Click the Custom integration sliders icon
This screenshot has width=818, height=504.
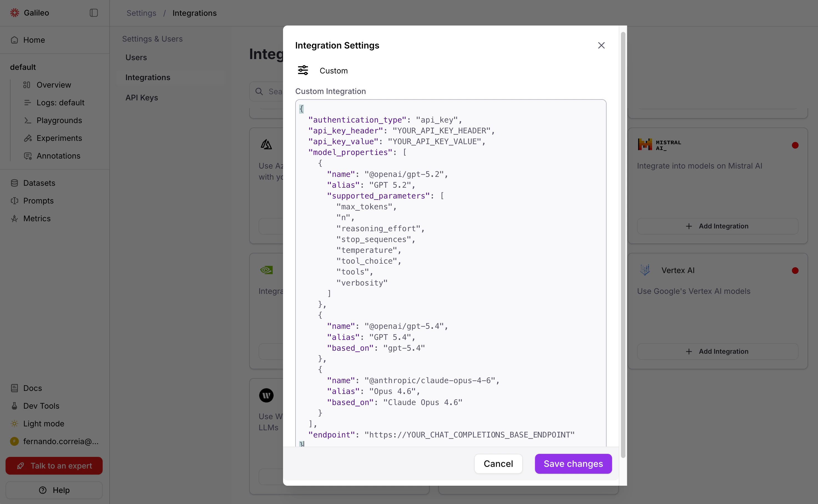(x=303, y=70)
